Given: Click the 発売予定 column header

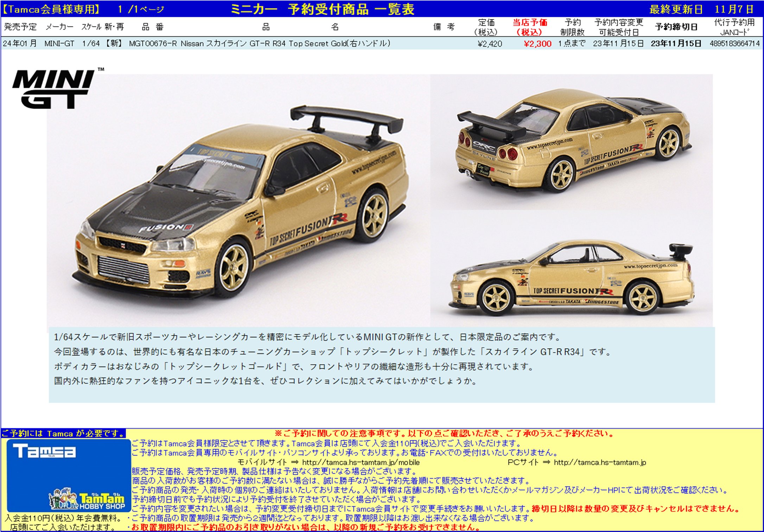Looking at the screenshot, I should tap(20, 27).
